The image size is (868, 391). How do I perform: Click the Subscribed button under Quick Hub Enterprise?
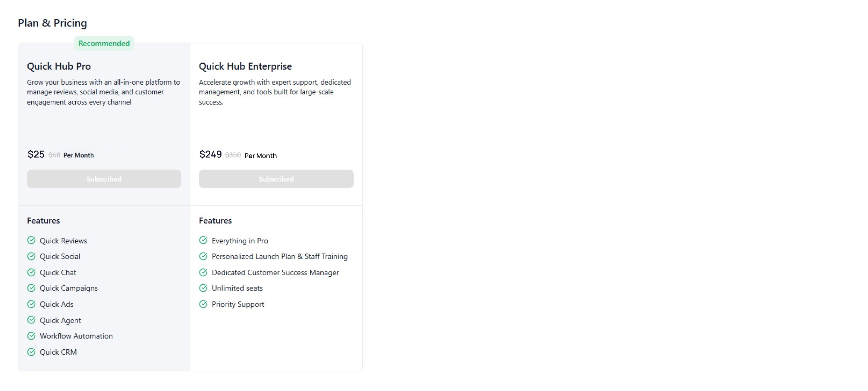pos(276,179)
